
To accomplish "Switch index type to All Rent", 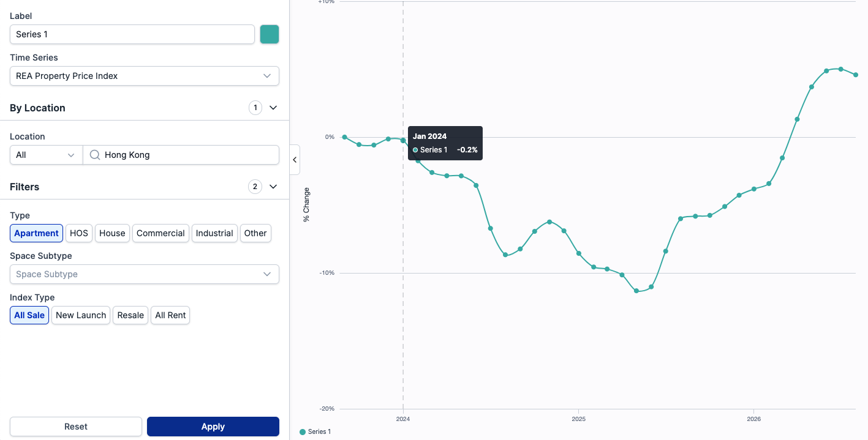I will coord(170,315).
